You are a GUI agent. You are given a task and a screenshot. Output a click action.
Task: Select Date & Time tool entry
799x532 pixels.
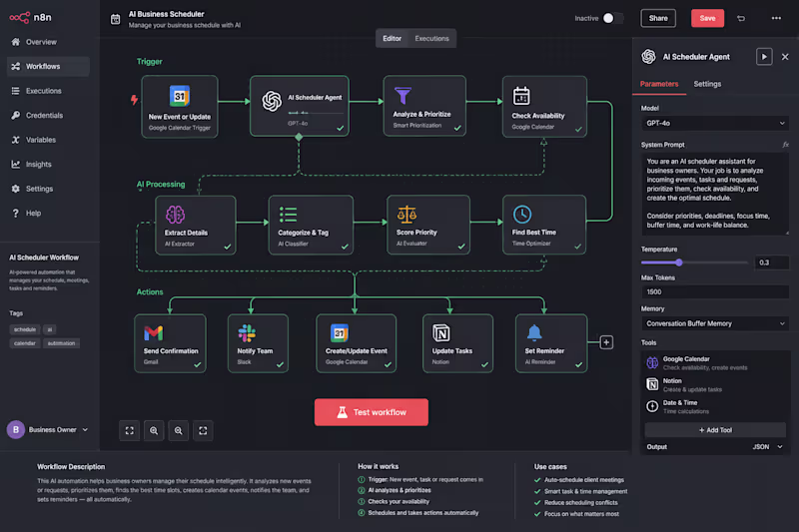715,407
